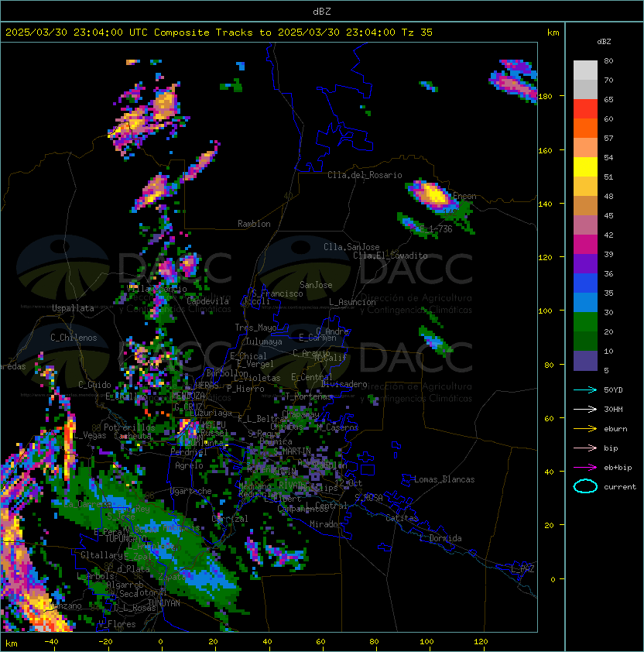The image size is (644, 652).
Task: Pick the royal blue 35–36 dBZ swatch
Action: coord(585,283)
